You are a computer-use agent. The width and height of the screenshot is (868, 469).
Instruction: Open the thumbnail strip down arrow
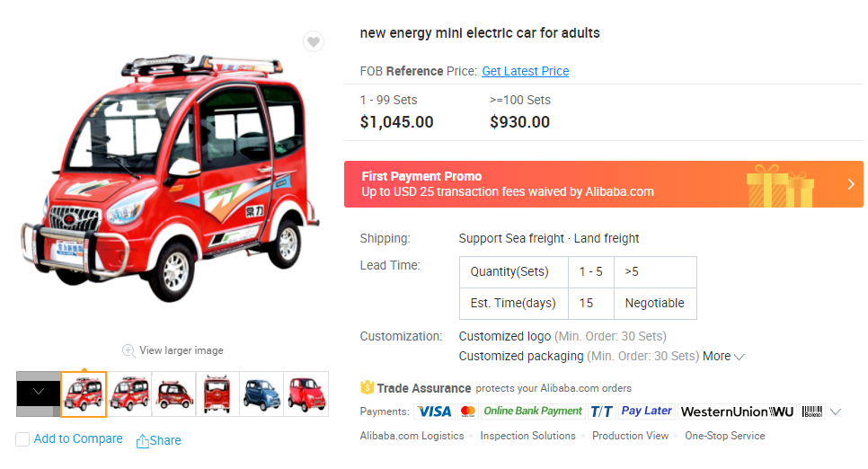click(38, 393)
